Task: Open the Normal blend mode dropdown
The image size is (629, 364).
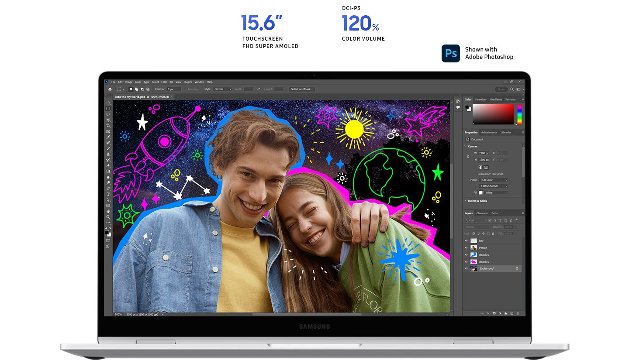Action: pyautogui.click(x=478, y=227)
